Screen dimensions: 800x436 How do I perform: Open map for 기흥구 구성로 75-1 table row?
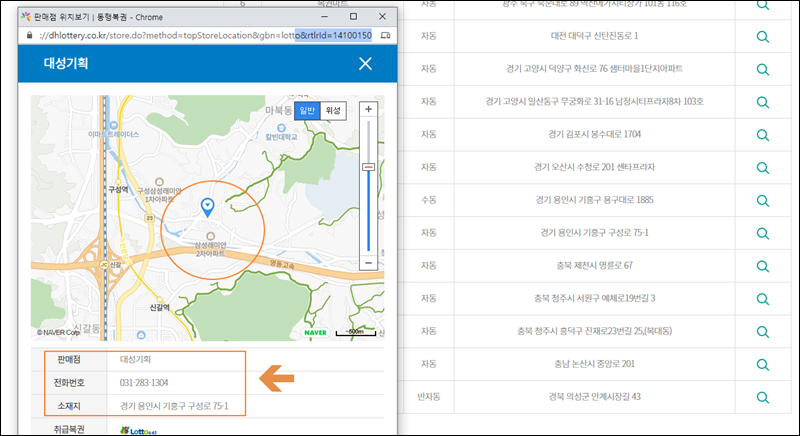coord(763,233)
